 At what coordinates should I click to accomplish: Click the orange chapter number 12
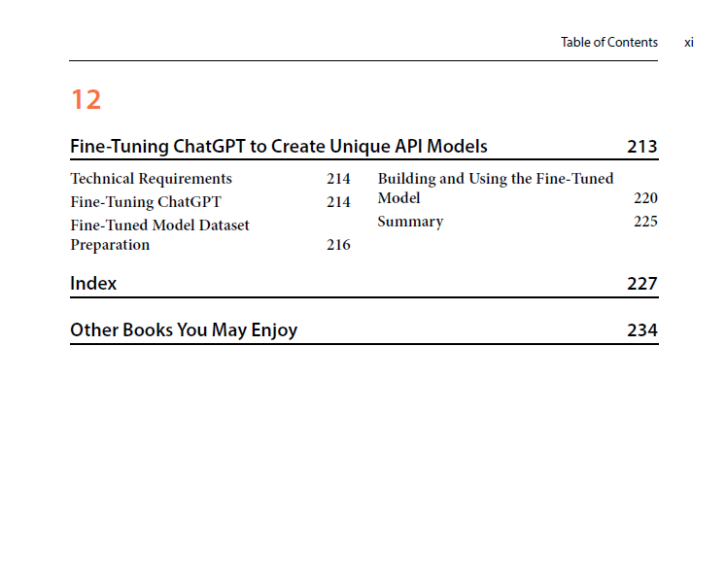[x=86, y=99]
